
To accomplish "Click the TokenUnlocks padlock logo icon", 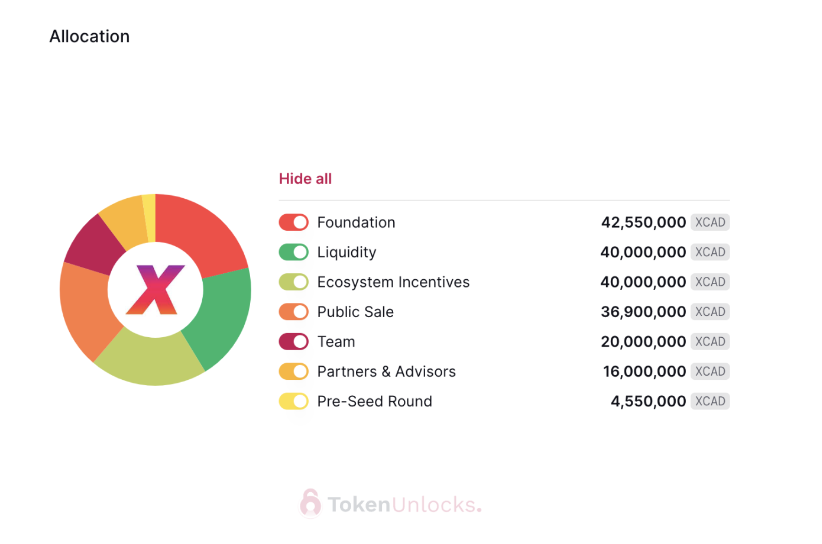I will pyautogui.click(x=310, y=503).
